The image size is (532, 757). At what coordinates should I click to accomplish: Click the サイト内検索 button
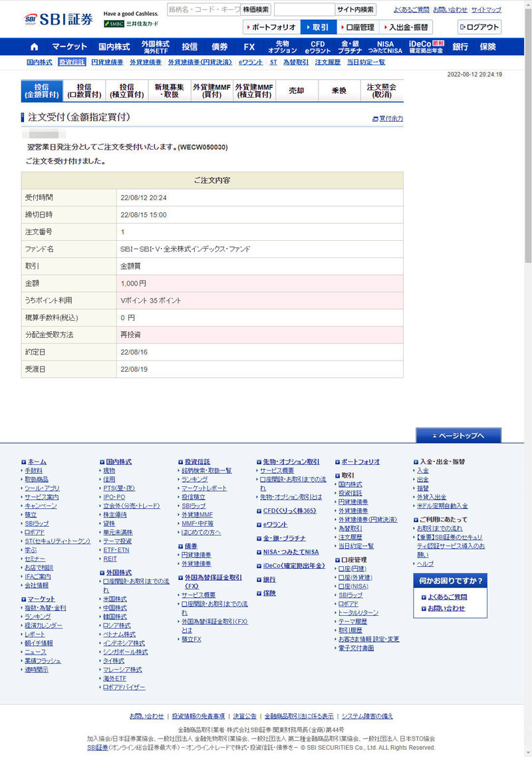[355, 9]
